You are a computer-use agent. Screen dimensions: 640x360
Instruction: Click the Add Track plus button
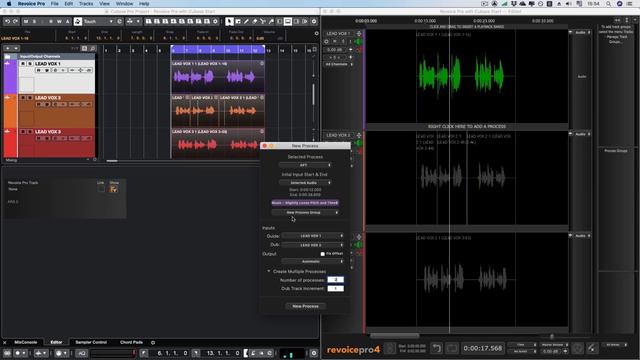7,48
